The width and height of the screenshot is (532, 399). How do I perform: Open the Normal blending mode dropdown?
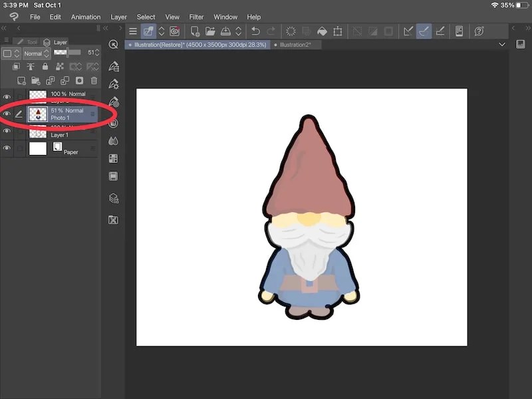[35, 53]
